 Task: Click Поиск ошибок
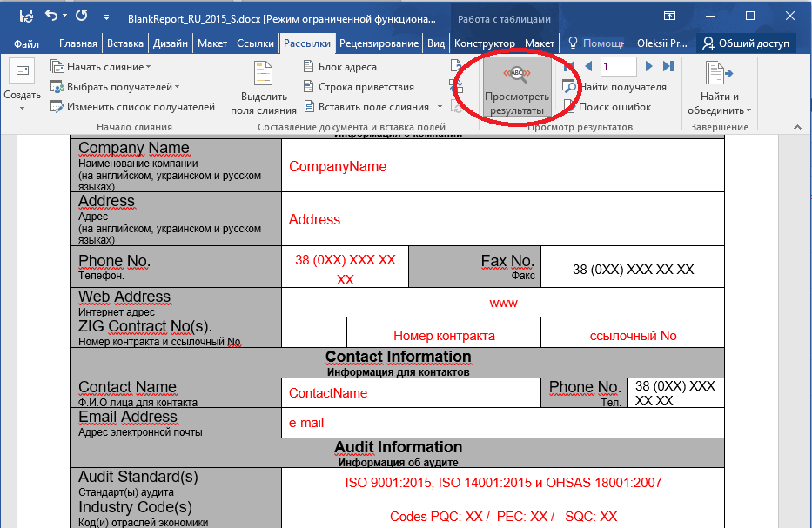(x=607, y=107)
